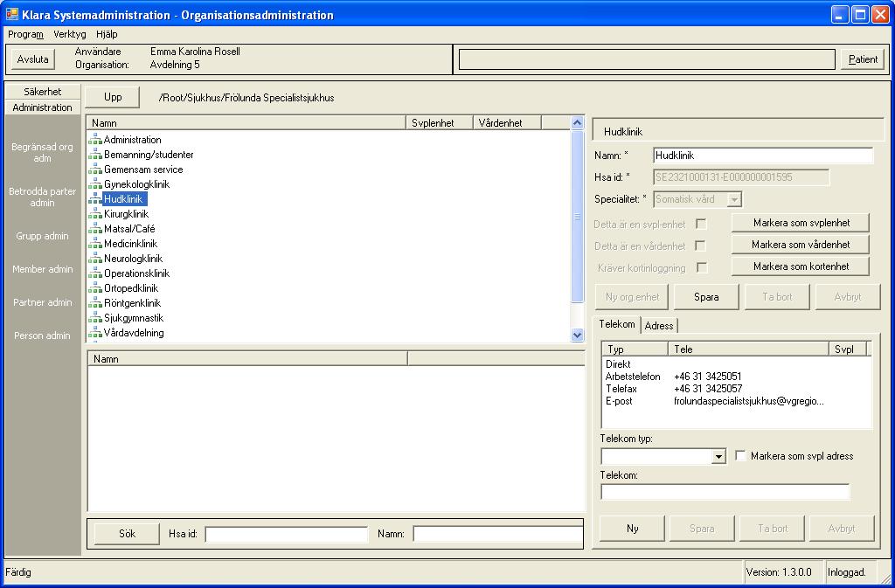This screenshot has width=895, height=588.
Task: Open 'Grupp admin' in sidebar
Action: click(42, 236)
